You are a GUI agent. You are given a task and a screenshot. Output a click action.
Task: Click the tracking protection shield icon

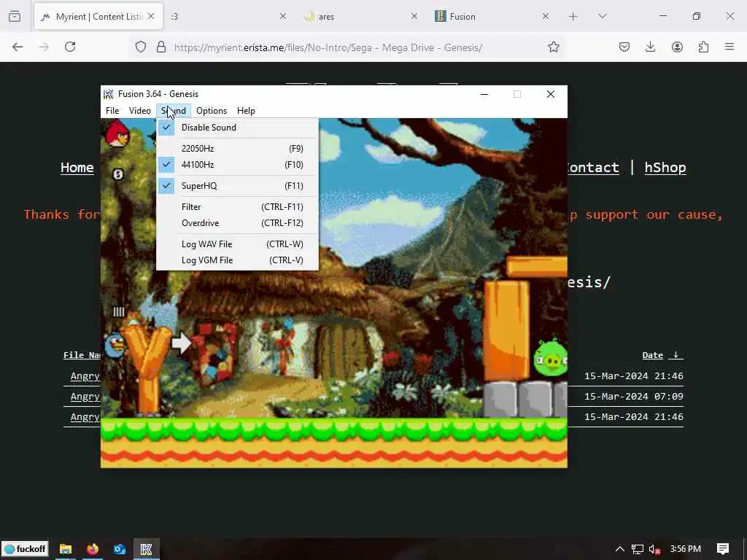coord(141,47)
